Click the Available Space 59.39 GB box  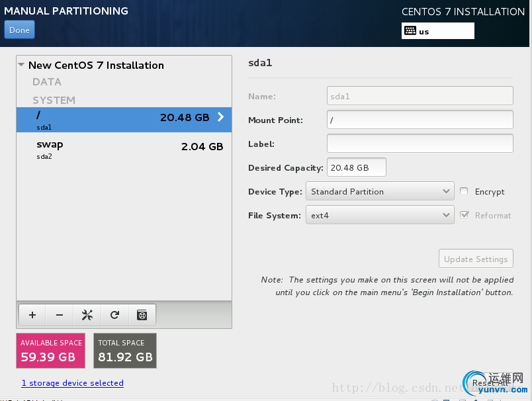(x=50, y=351)
